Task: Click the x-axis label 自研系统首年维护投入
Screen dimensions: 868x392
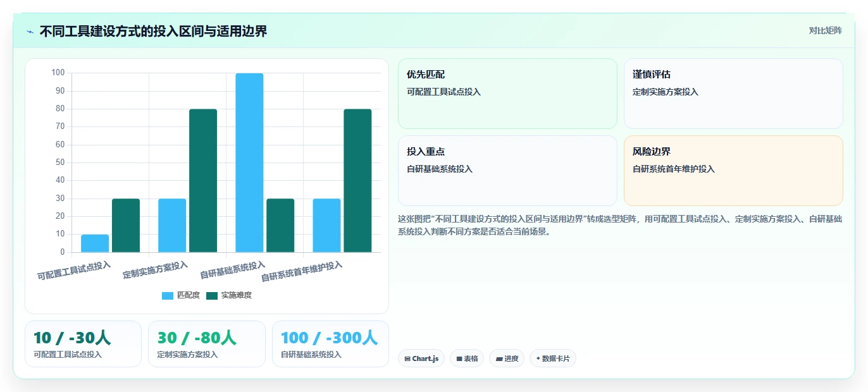Action: [302, 271]
